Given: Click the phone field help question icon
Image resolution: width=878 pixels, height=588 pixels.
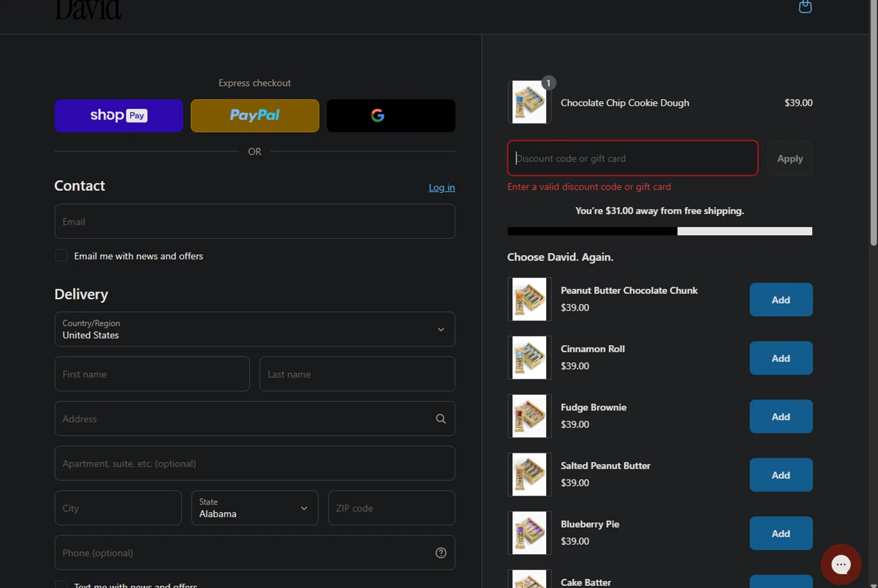Looking at the screenshot, I should tap(441, 553).
